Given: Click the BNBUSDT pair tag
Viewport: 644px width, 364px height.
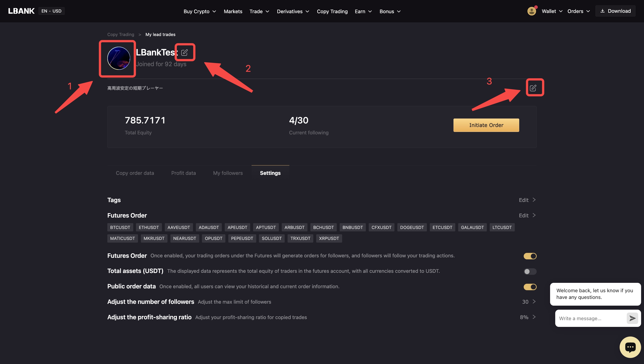Looking at the screenshot, I should point(352,228).
